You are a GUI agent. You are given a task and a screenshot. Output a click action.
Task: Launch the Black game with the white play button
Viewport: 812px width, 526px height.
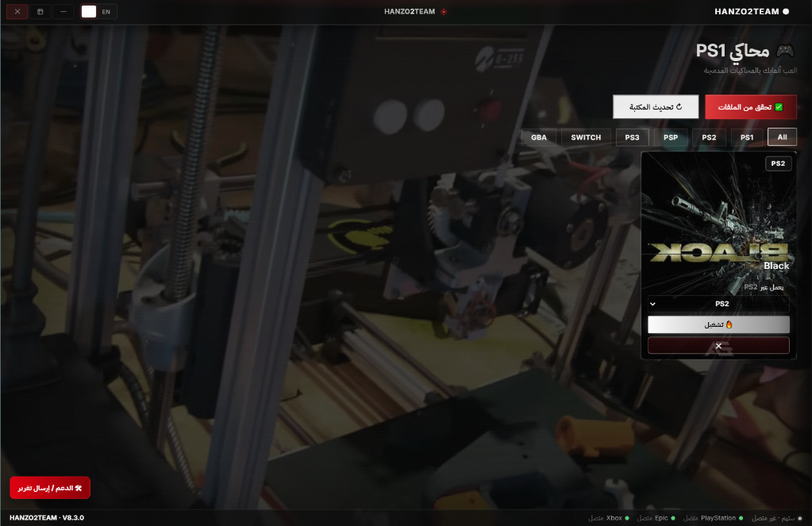coord(718,324)
